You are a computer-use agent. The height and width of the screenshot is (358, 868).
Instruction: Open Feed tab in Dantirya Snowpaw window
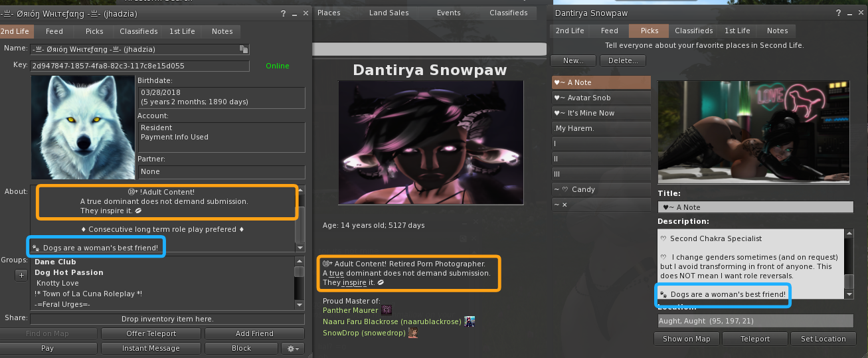click(x=610, y=31)
